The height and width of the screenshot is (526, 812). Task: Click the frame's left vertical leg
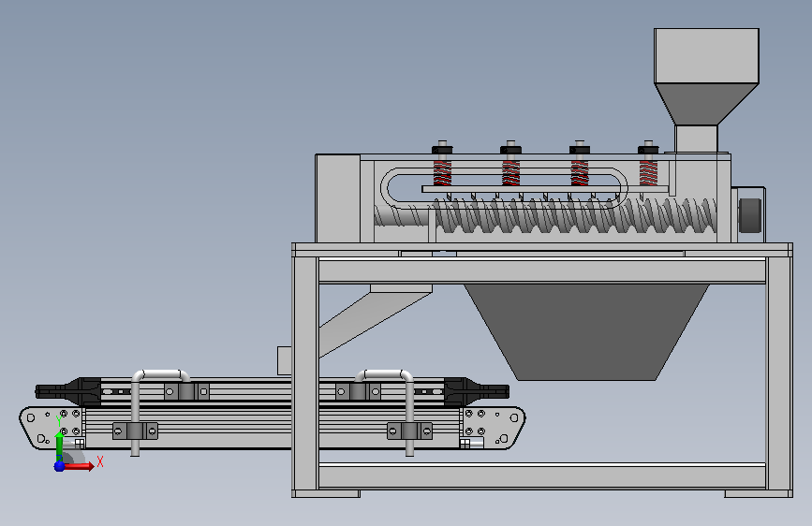point(305,373)
